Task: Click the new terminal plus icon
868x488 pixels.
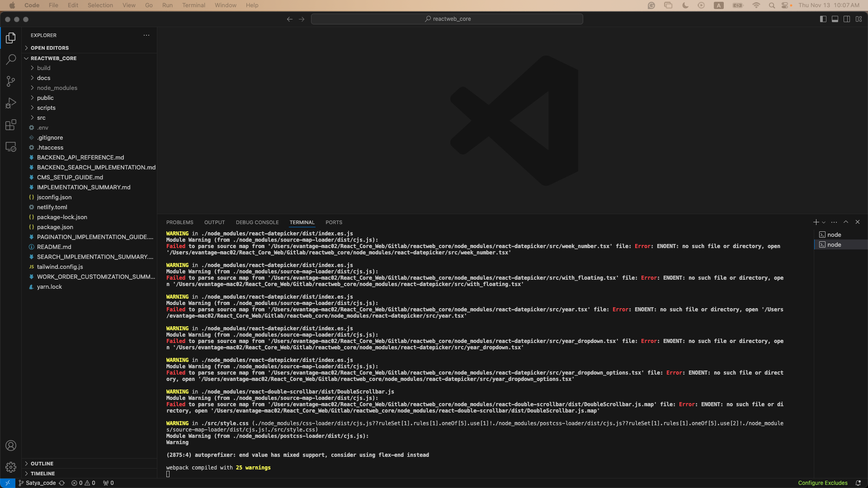Action: (816, 222)
